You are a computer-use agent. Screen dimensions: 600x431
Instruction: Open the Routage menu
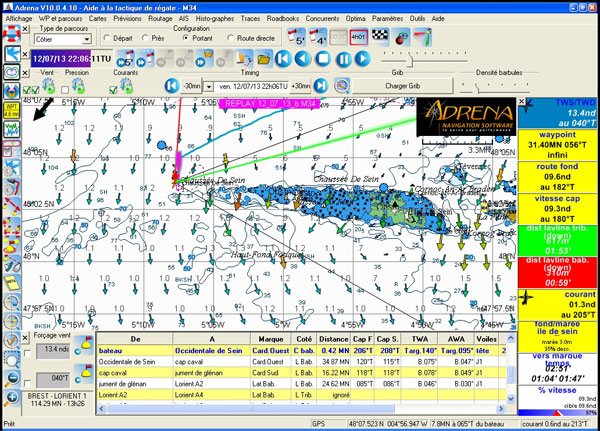click(160, 18)
